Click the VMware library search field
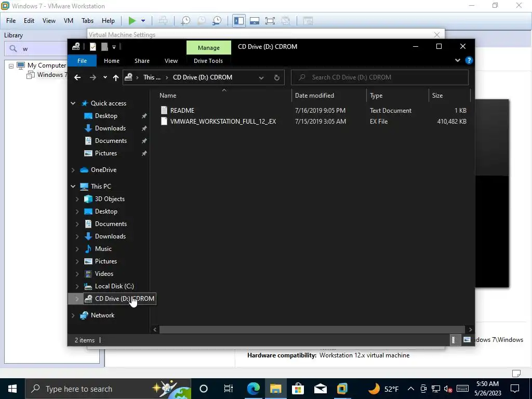The height and width of the screenshot is (399, 532). coord(36,49)
